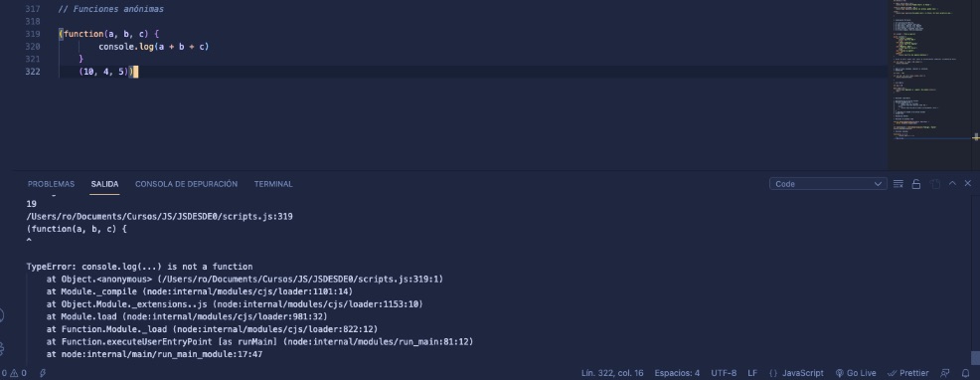
Task: Click the lightning bolt status bar icon
Action: click(x=43, y=373)
